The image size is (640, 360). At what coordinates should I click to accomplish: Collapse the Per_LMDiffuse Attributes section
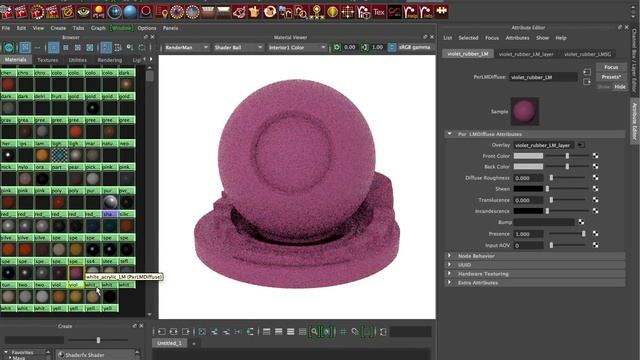pos(450,134)
